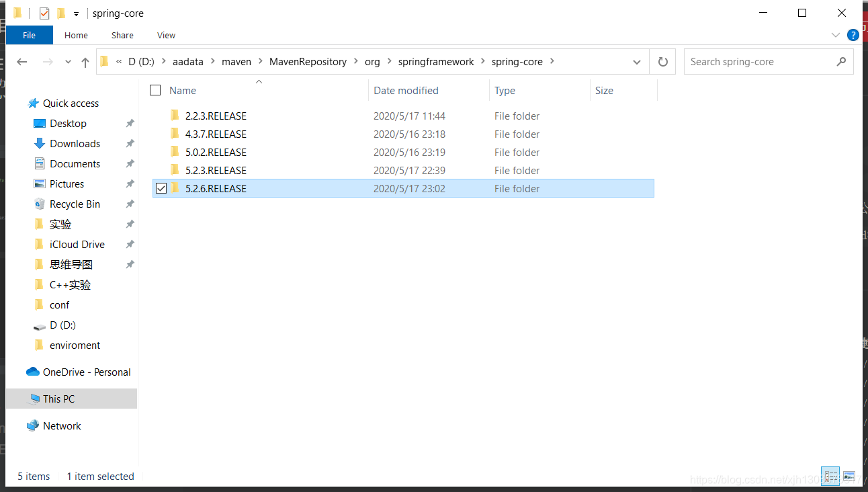Click the search magnifier icon
868x492 pixels.
coord(841,62)
